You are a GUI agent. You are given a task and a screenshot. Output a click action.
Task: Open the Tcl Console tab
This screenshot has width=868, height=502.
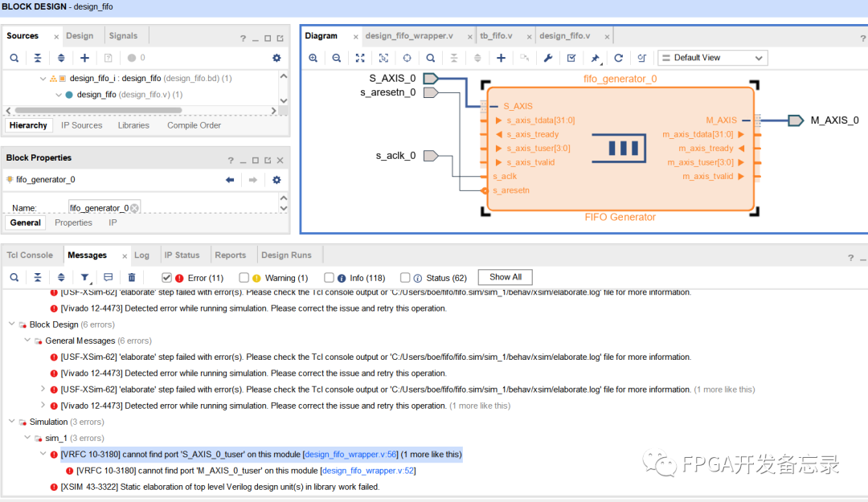click(30, 255)
